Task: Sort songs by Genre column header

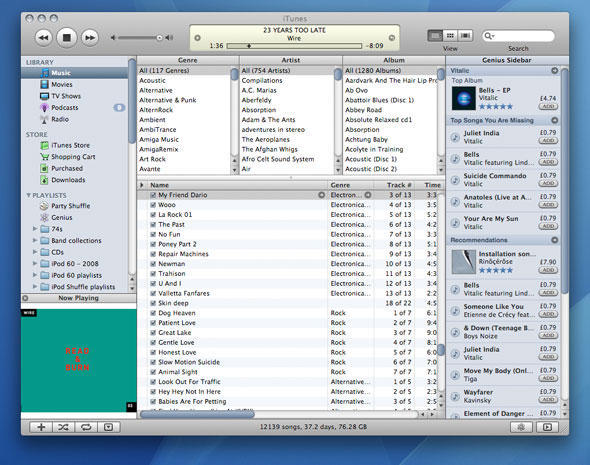Action: [x=351, y=185]
